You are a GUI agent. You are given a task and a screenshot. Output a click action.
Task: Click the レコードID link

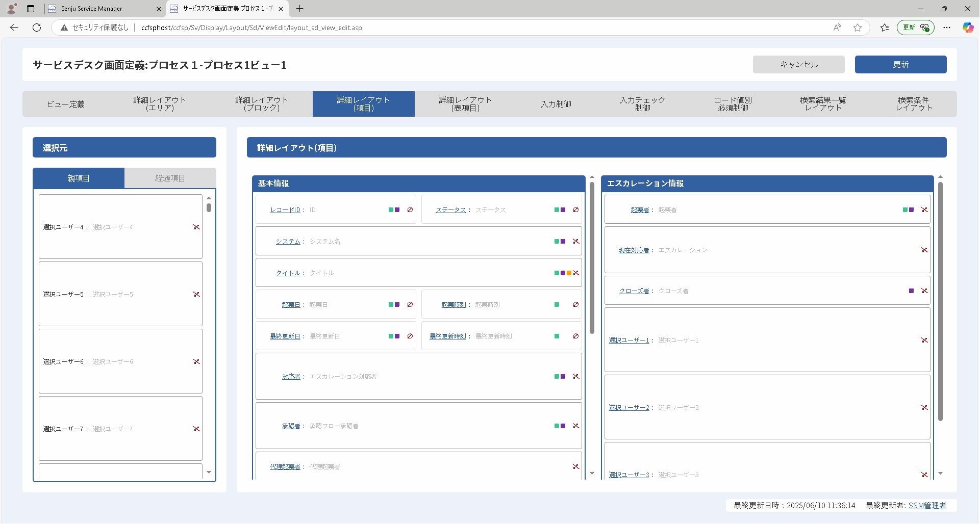[x=285, y=210]
